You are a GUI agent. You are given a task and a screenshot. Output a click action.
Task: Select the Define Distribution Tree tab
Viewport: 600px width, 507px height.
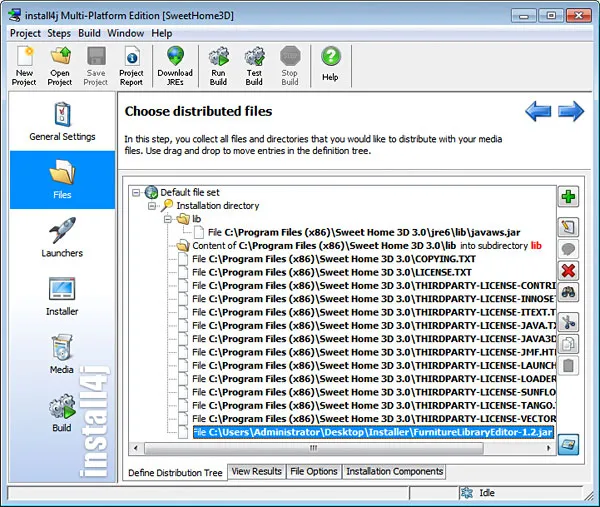[175, 473]
